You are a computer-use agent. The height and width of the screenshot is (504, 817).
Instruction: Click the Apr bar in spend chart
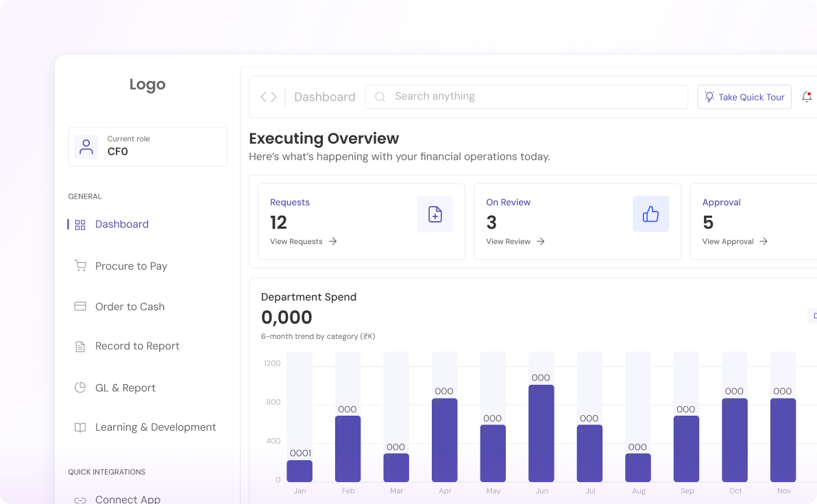click(x=444, y=440)
